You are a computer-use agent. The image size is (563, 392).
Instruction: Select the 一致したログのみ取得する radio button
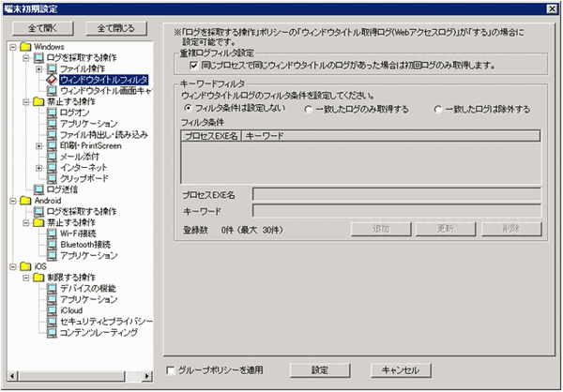[309, 109]
